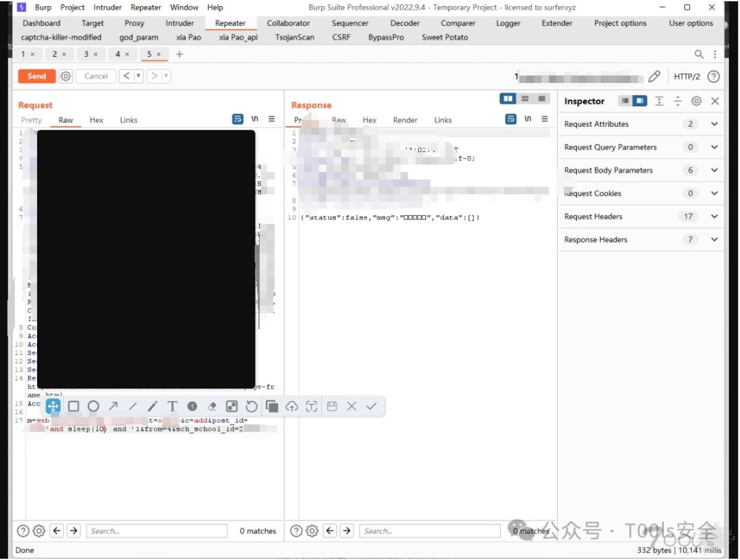Confirm screenshot with checkmark icon

371,406
